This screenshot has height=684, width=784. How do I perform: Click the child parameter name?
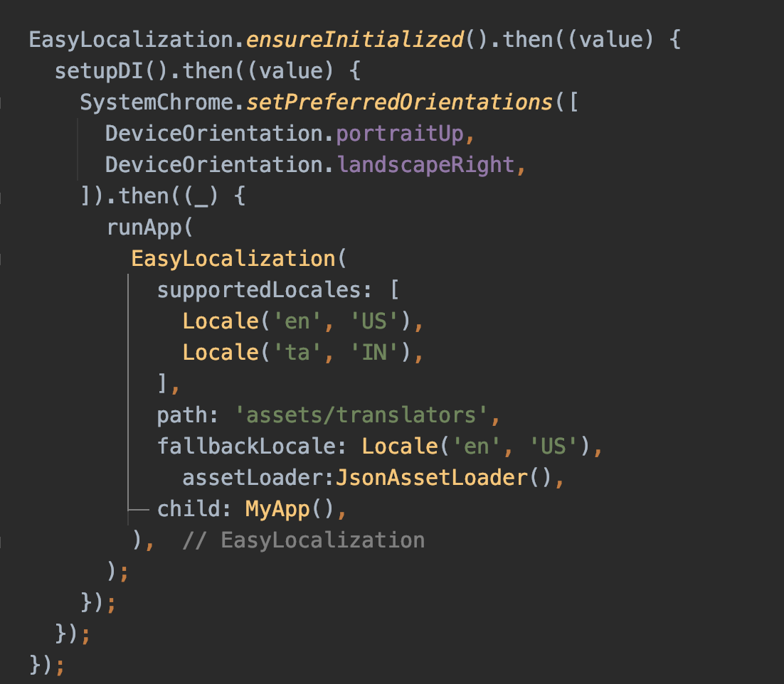click(189, 509)
